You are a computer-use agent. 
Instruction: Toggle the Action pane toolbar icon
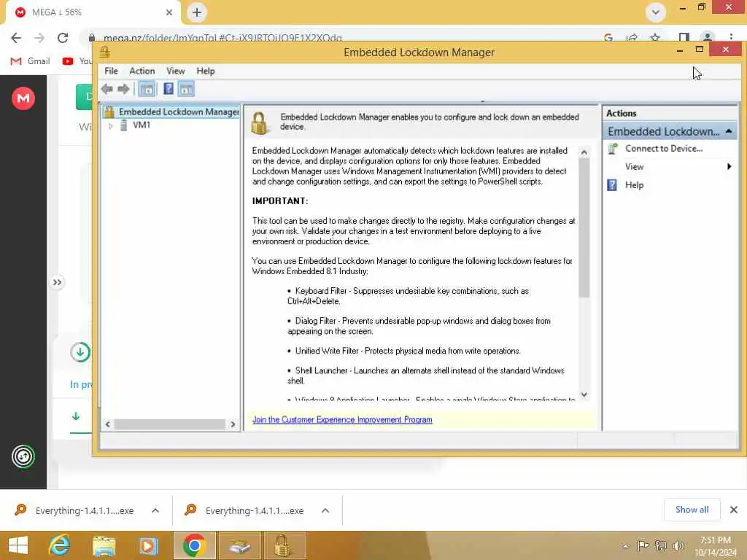[x=186, y=89]
